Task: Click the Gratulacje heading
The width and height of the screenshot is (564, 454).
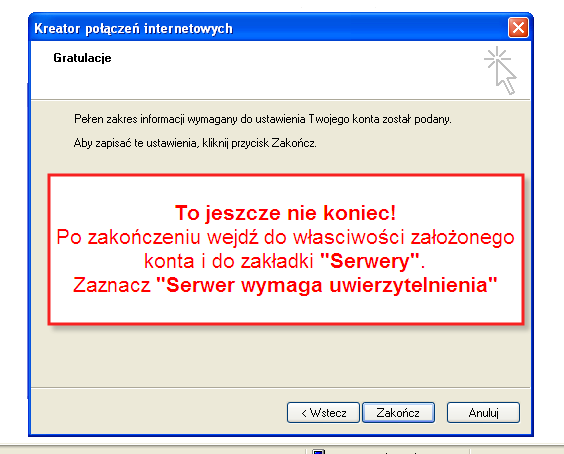Action: 82,58
